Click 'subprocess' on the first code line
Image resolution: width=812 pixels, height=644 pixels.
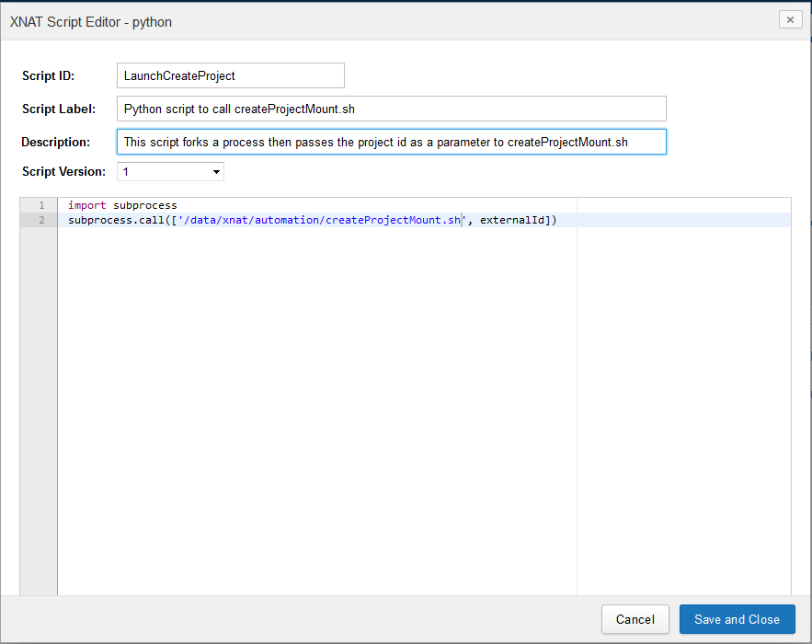[x=144, y=205]
